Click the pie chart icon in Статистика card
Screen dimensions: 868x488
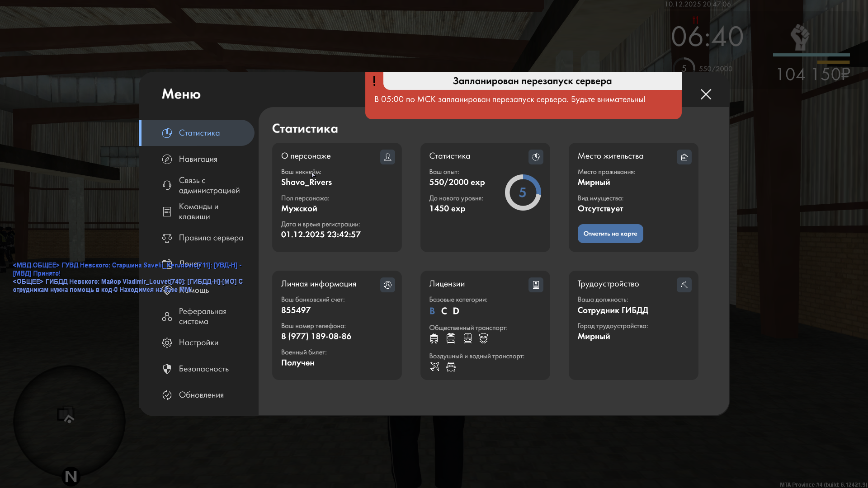(536, 157)
